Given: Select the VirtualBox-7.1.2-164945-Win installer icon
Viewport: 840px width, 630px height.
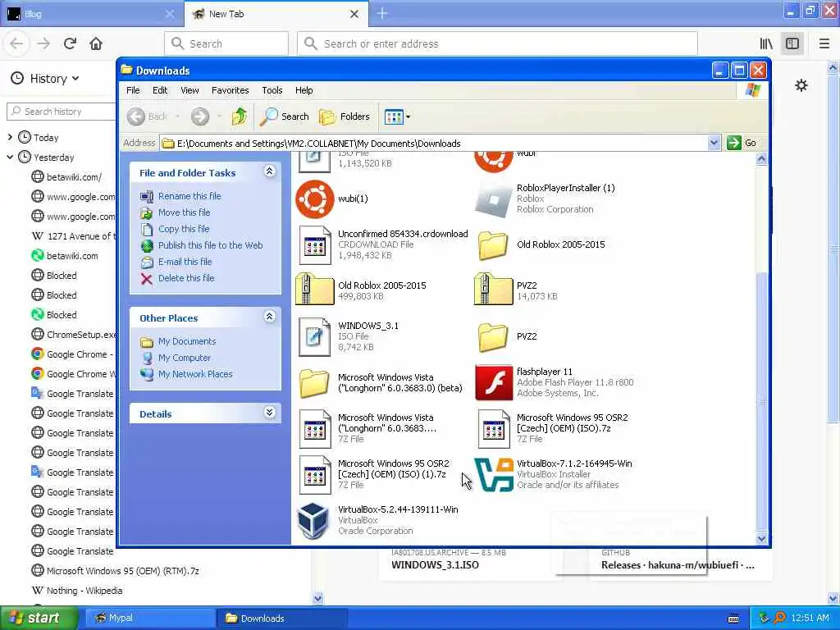Looking at the screenshot, I should click(494, 474).
